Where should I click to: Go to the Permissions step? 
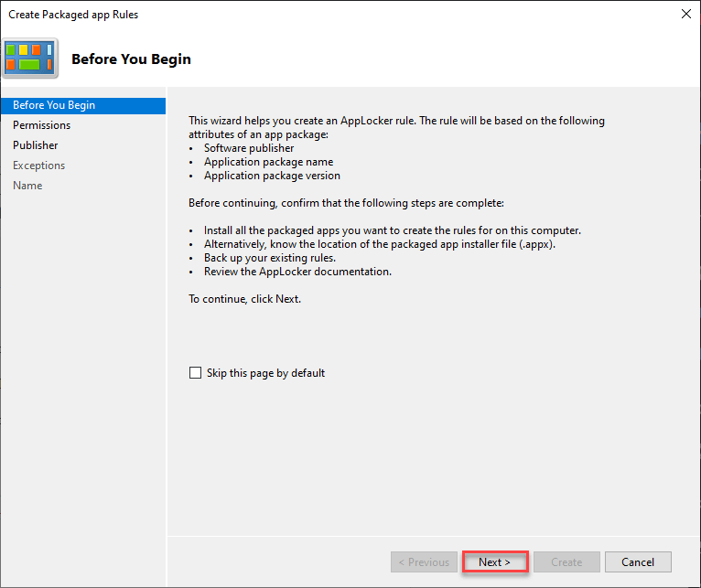pos(41,125)
